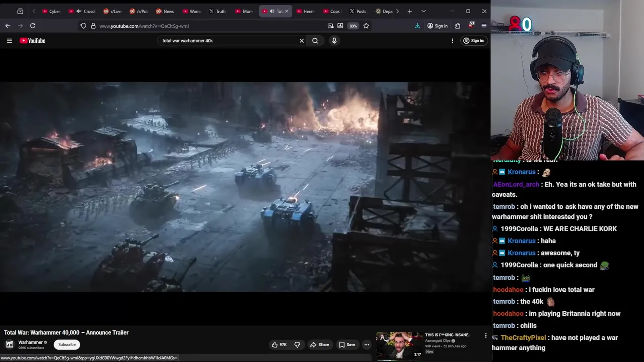Reload the current page

pos(33,26)
